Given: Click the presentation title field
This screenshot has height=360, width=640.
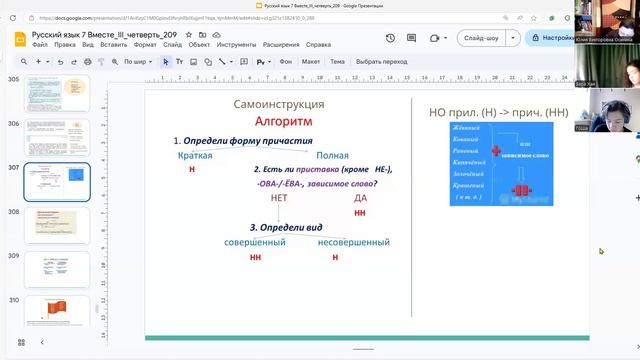Looking at the screenshot, I should click(x=104, y=35).
